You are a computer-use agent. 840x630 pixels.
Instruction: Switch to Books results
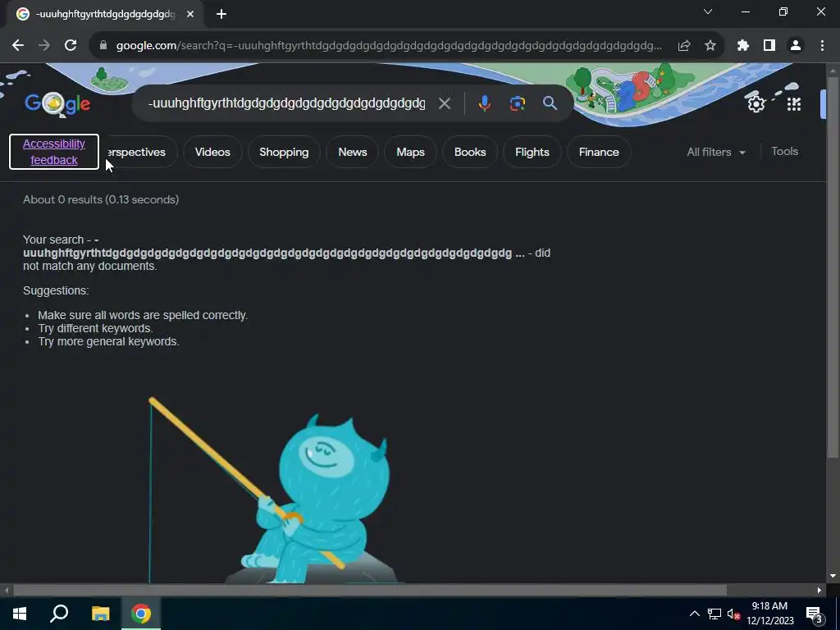[x=470, y=152]
